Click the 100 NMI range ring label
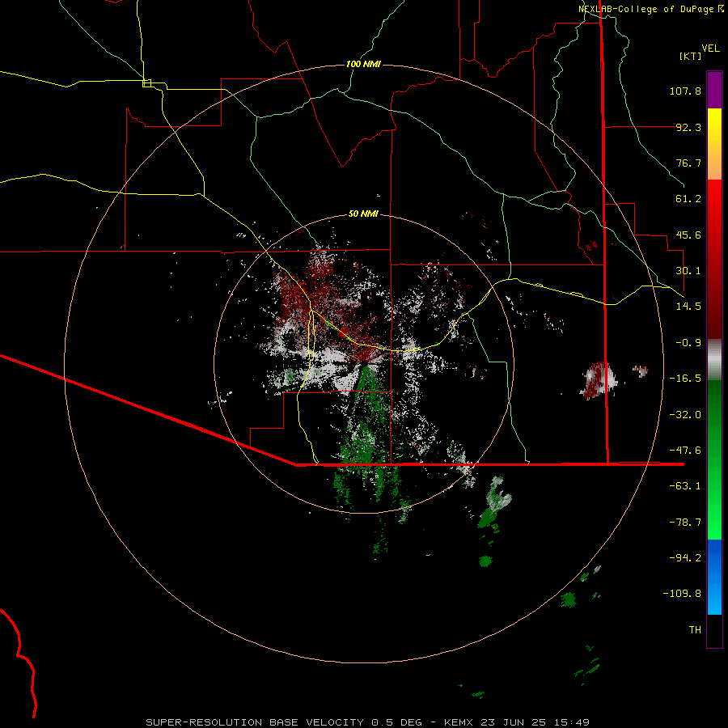This screenshot has width=728, height=728. tap(363, 64)
